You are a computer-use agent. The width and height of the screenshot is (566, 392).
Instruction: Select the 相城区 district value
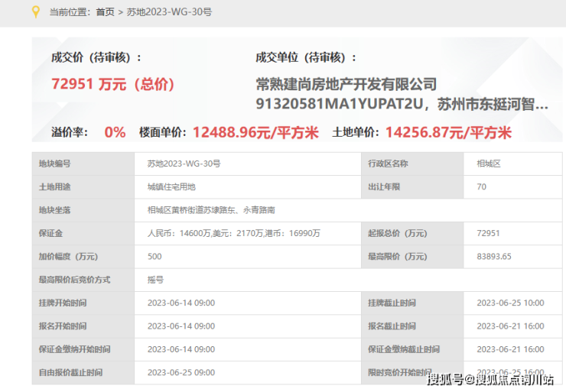(489, 164)
